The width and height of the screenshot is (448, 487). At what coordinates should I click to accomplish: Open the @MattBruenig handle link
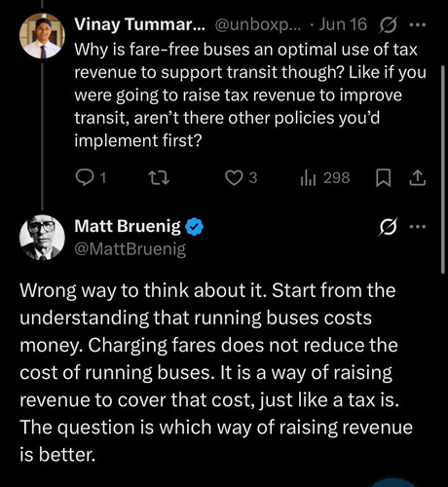tap(131, 249)
